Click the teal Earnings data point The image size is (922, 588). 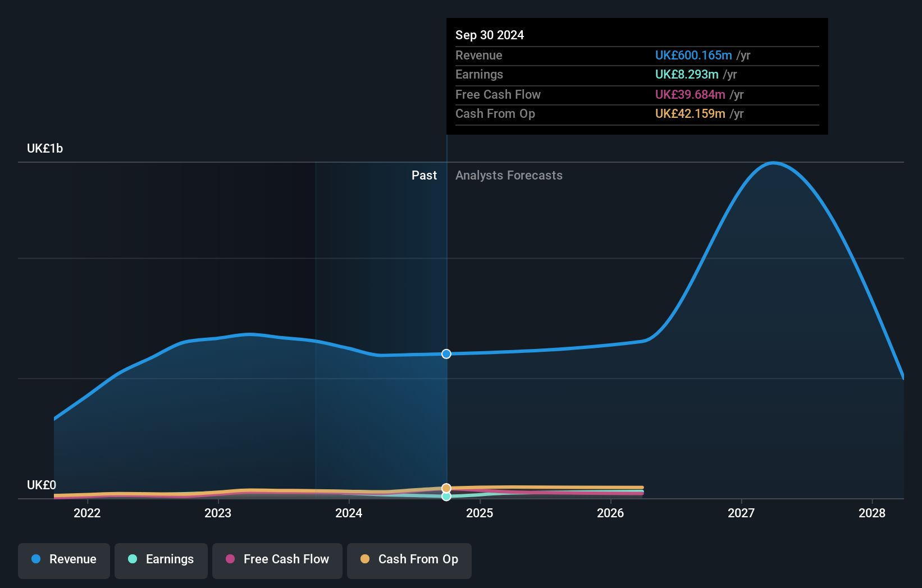coord(446,497)
